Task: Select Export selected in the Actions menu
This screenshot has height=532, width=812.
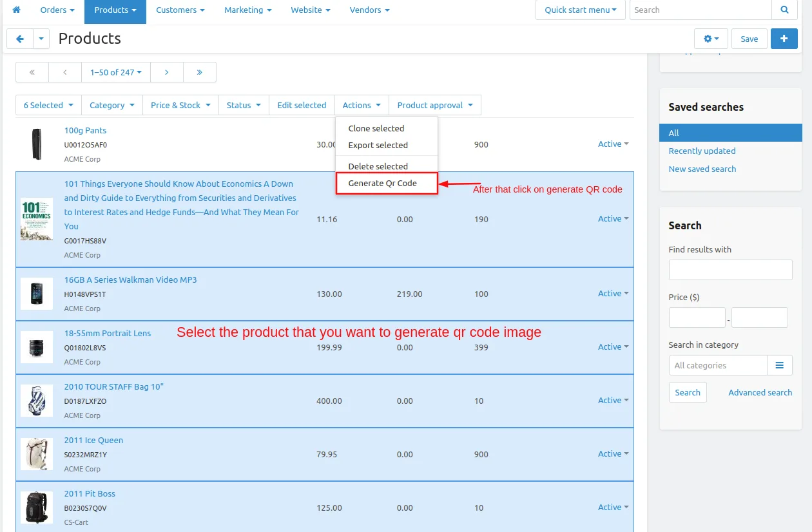Action: point(378,145)
